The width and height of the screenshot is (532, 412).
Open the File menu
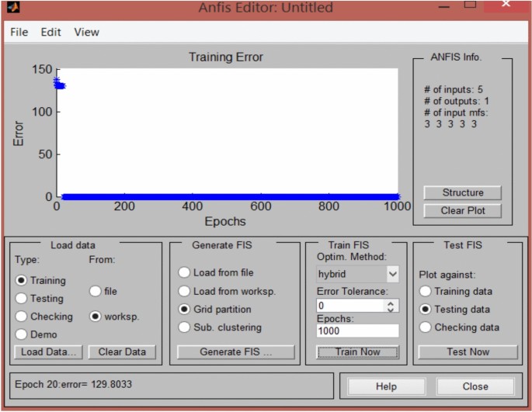click(x=19, y=33)
